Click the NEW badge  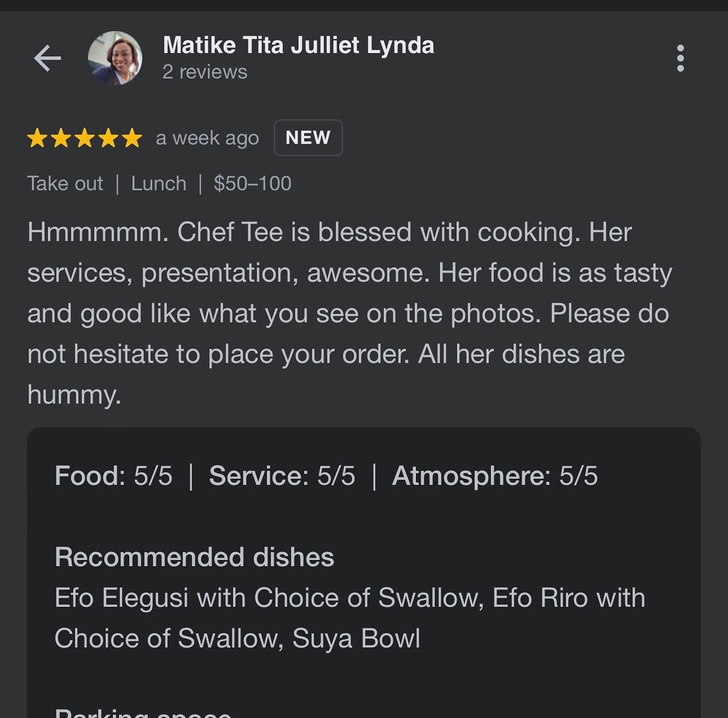point(308,138)
